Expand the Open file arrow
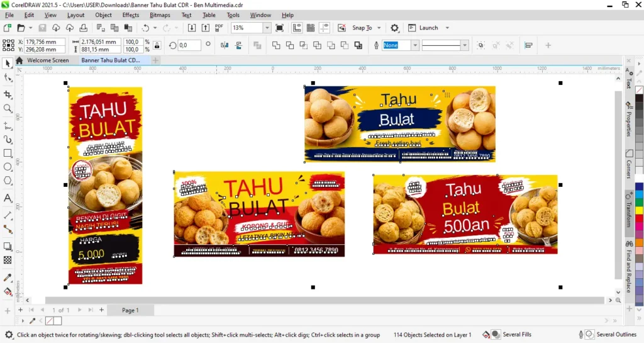The image size is (644, 343). 30,28
